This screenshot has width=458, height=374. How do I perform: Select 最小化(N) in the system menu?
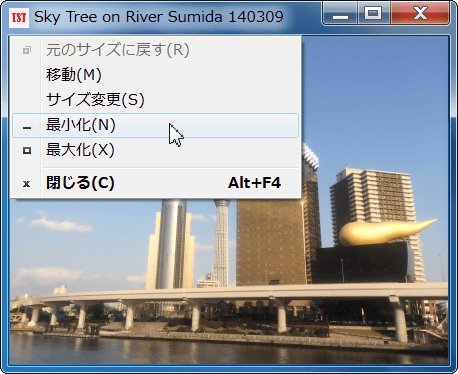(155, 125)
